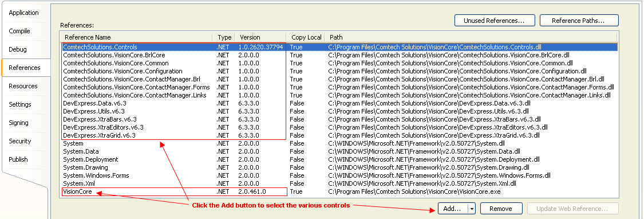
Task: Select the System.Drawing reference row
Action: 339,167
